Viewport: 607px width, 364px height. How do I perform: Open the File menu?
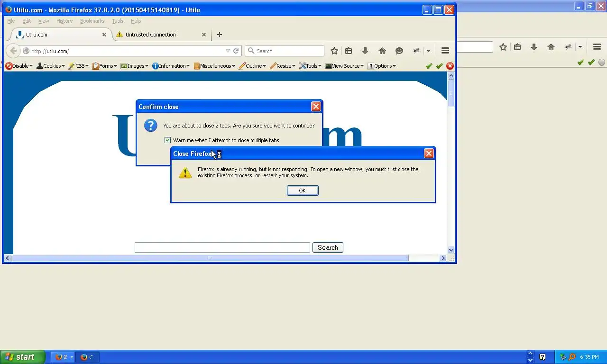(11, 21)
